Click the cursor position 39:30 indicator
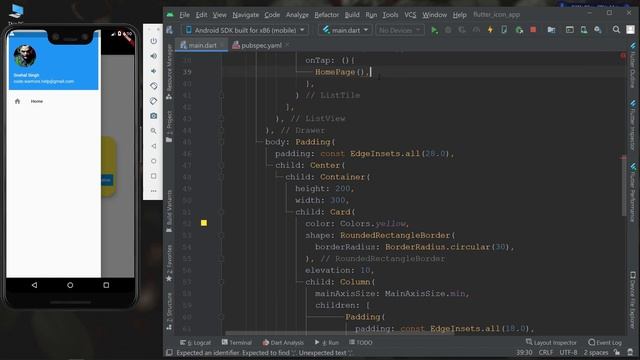Viewport: 640px width, 360px height. (524, 352)
